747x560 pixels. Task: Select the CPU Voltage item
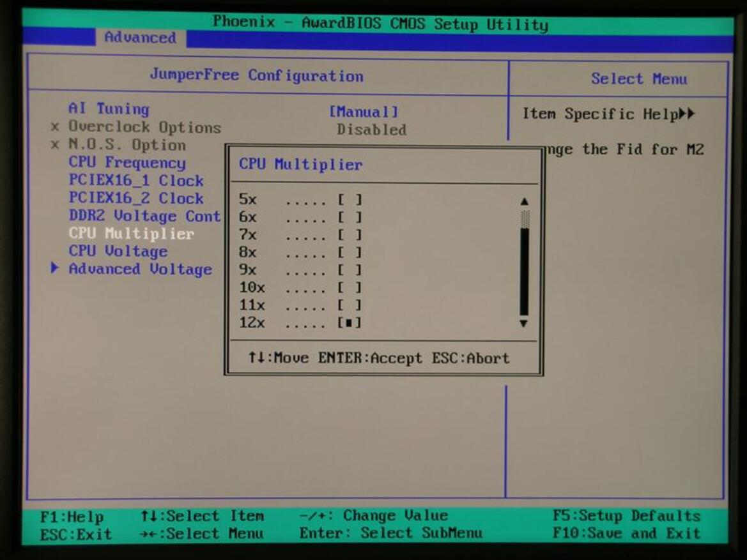[x=118, y=251]
